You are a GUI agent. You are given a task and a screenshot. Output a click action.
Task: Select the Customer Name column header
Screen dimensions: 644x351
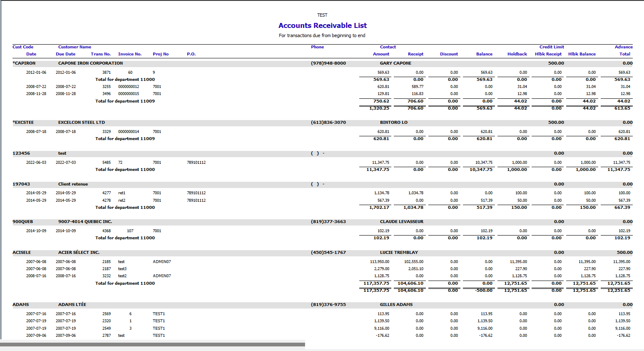click(x=75, y=47)
